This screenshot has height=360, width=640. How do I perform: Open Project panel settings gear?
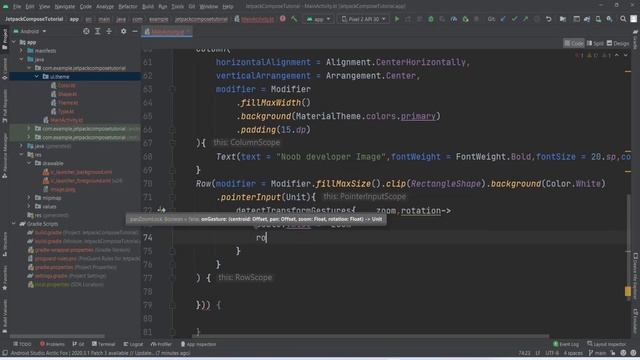[x=123, y=31]
